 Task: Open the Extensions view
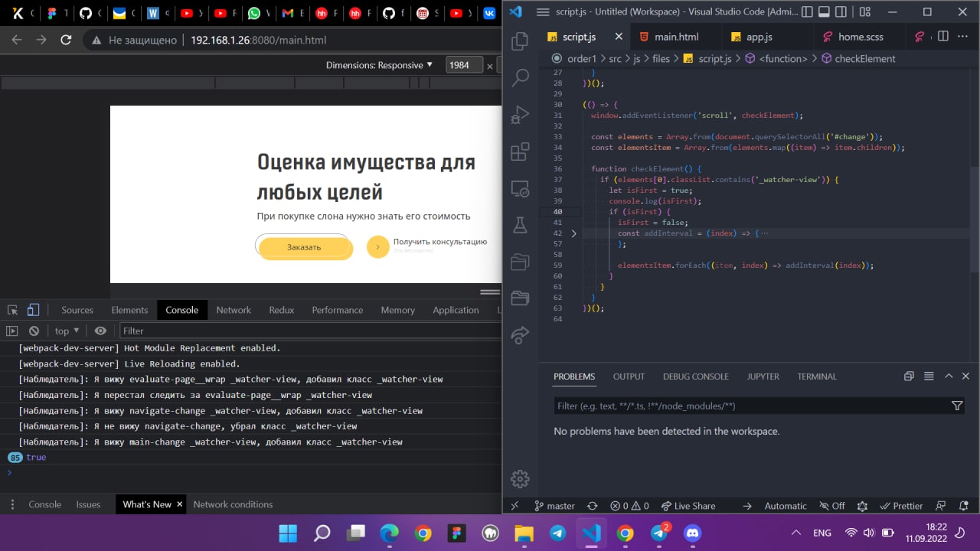(x=520, y=152)
